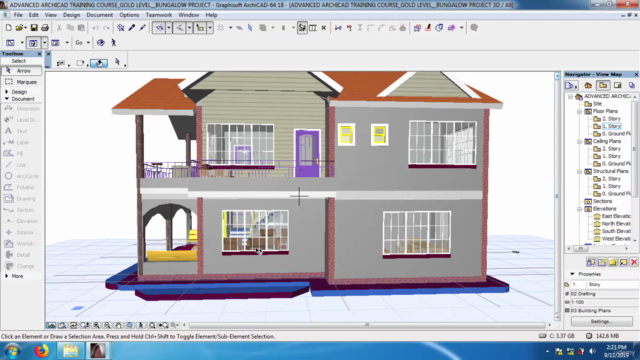Toggle the guide lines button in toolbar
This screenshot has height=360, width=640.
tap(159, 28)
